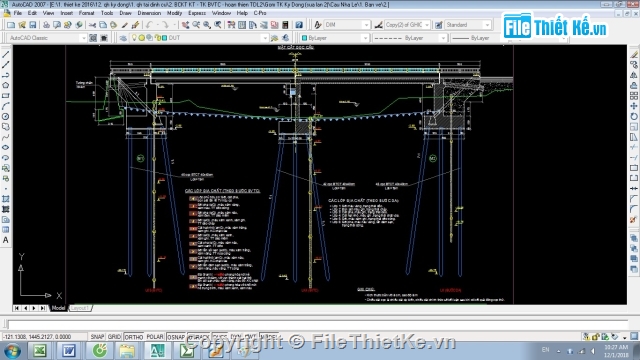640x360 pixels.
Task: Click the Cut scissors icon
Action: (92, 25)
